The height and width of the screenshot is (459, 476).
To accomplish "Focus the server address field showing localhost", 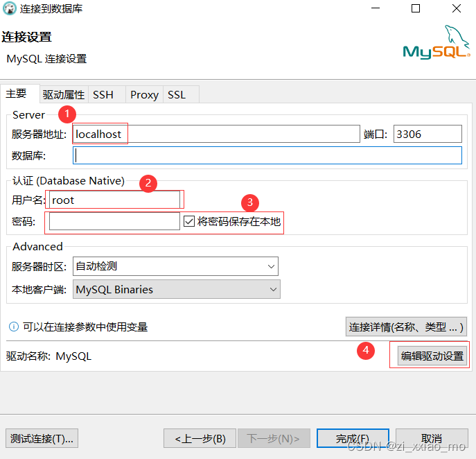I will click(x=215, y=135).
